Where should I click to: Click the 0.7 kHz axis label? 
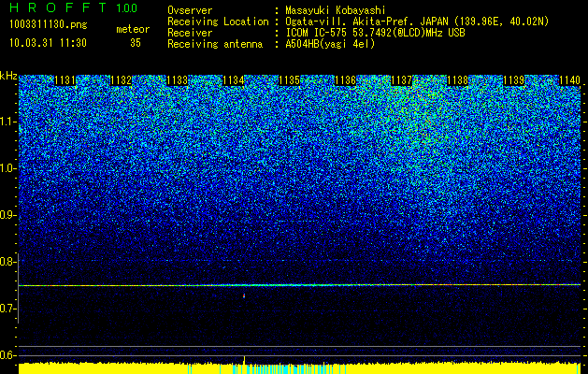(x=7, y=309)
